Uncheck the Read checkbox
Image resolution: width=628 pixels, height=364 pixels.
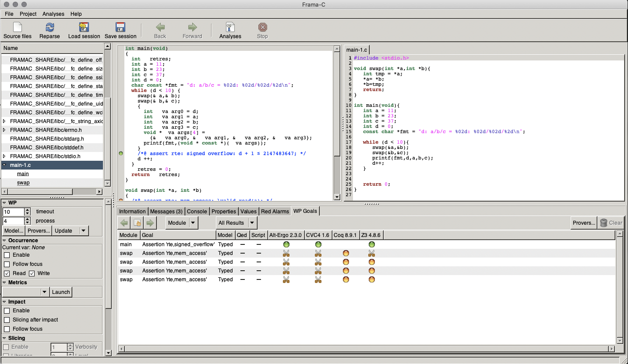[x=7, y=273]
